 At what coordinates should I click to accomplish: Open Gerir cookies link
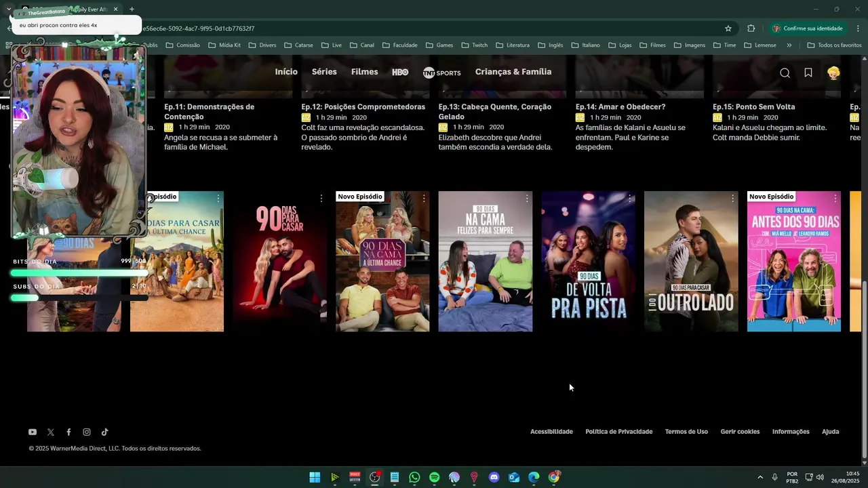point(740,432)
